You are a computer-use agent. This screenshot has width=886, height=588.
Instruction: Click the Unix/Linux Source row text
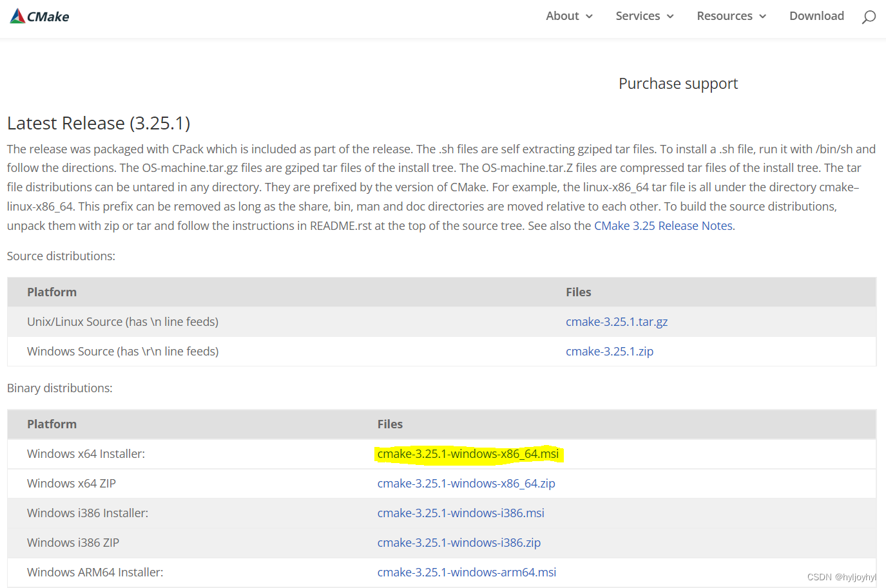pos(122,322)
